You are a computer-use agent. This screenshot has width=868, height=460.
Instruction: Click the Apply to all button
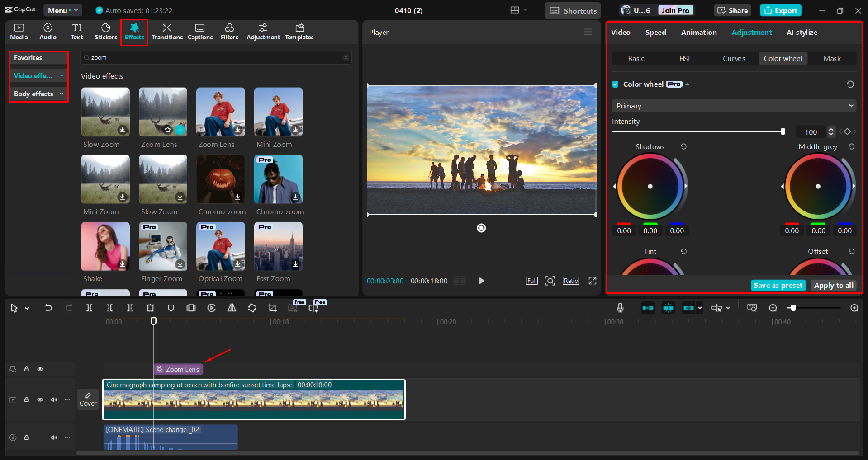pos(833,285)
